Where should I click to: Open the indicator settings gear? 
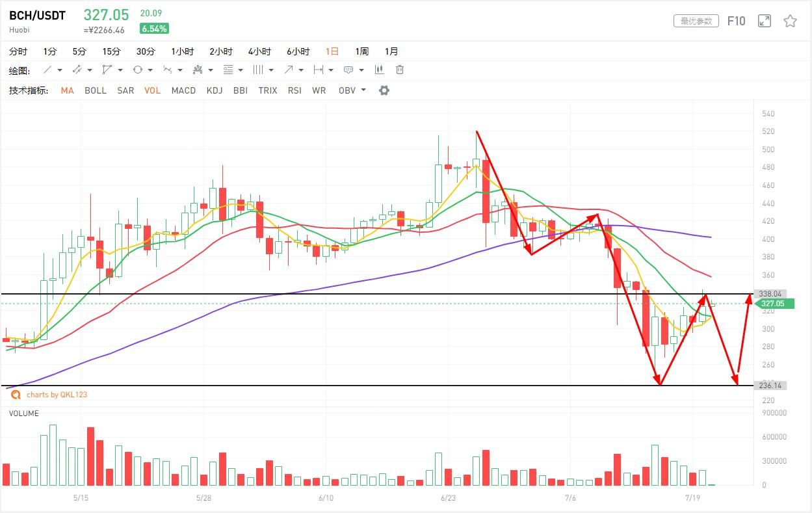(384, 90)
